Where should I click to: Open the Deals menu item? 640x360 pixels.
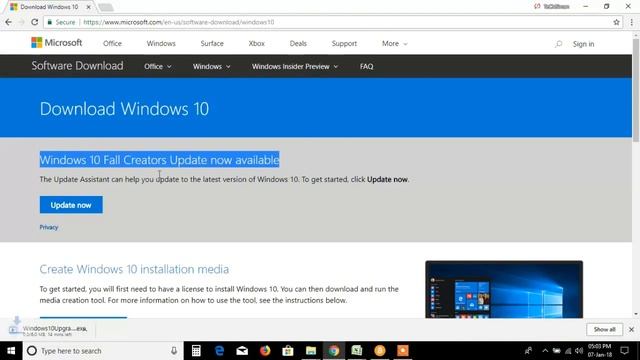[x=298, y=43]
